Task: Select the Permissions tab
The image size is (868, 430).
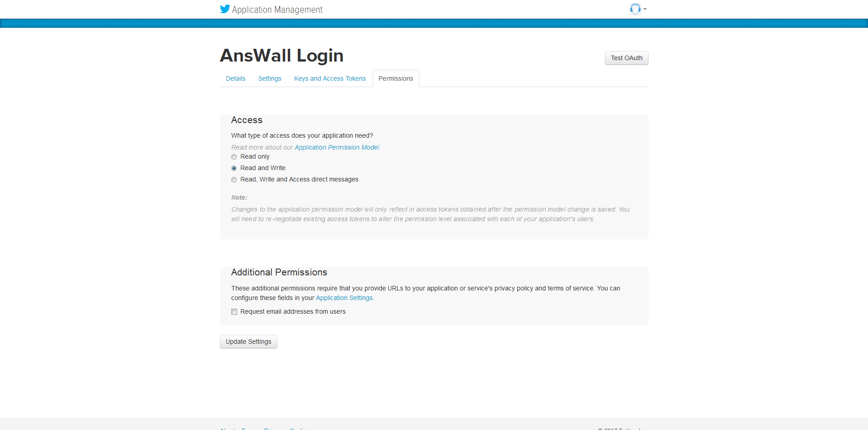Action: [x=395, y=78]
